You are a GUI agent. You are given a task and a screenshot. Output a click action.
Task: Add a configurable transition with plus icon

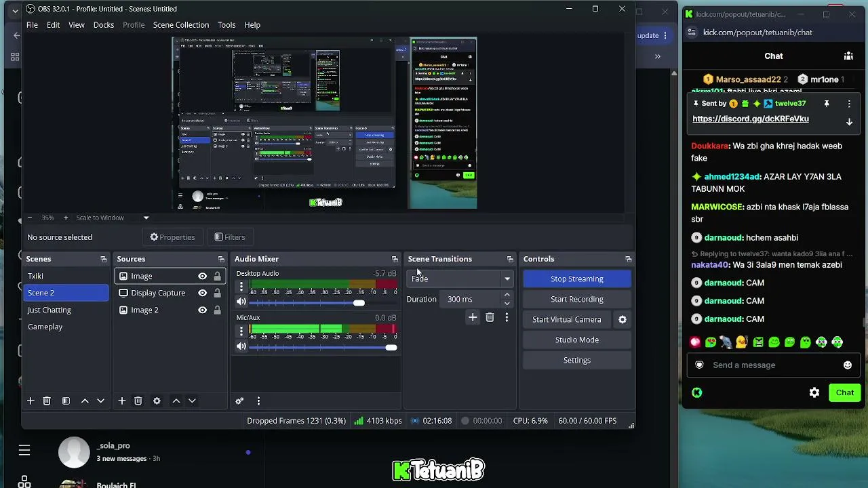(x=473, y=317)
